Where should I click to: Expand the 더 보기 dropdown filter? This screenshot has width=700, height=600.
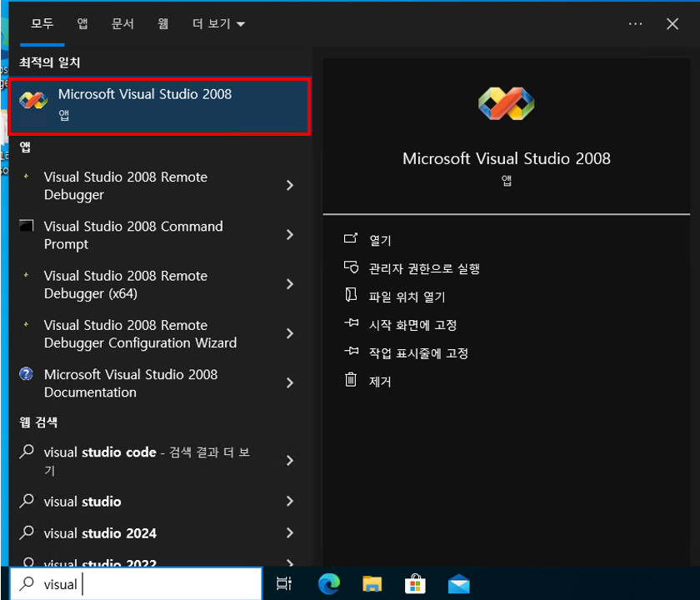point(218,24)
